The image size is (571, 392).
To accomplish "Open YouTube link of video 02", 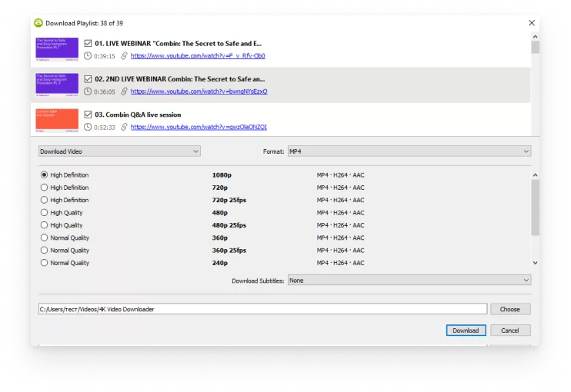I will 199,91.
